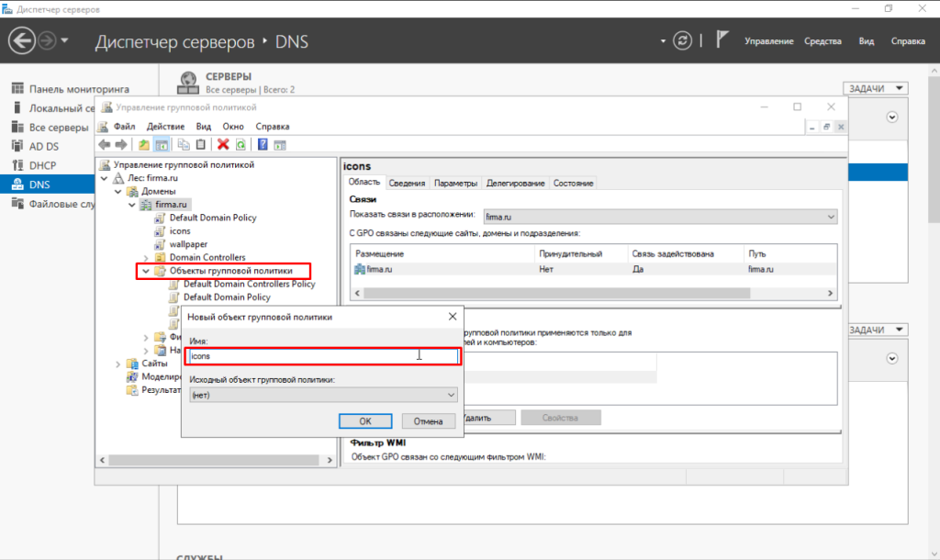Switch to the Делегирование tab

pyautogui.click(x=515, y=184)
